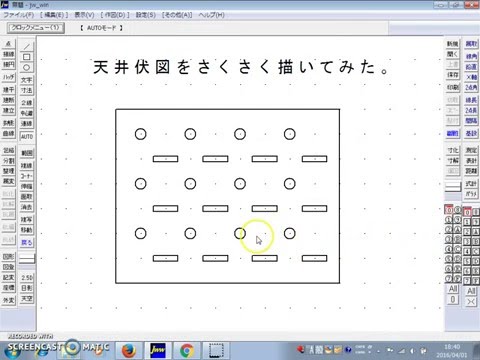Select the 寸法 (dimension) tool
Image resolution: width=480 pixels, height=360 pixels.
click(x=27, y=90)
